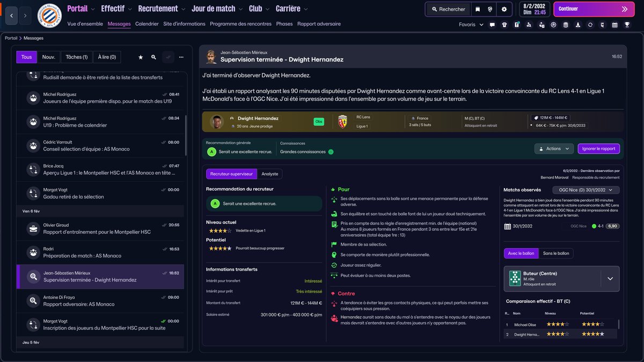This screenshot has width=644, height=362.
Task: Open the stacked coins finance shortcut
Action: point(566,25)
